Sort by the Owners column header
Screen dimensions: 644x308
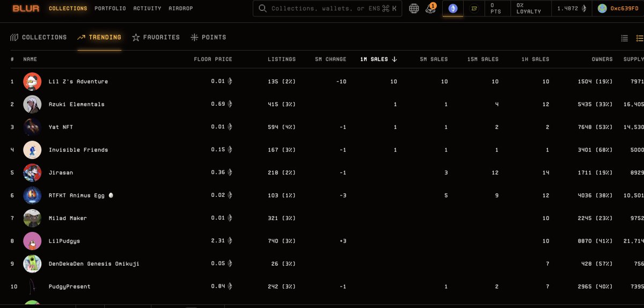602,59
